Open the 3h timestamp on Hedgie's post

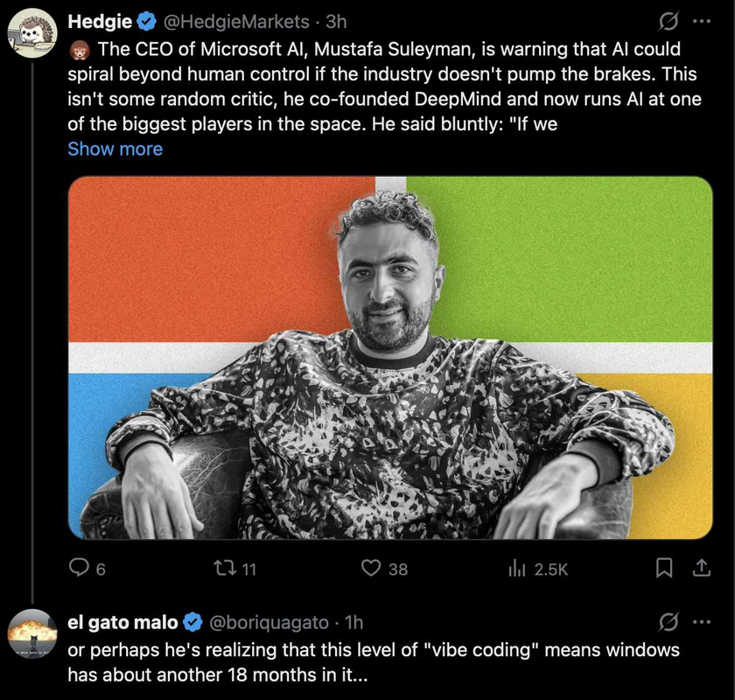(336, 21)
